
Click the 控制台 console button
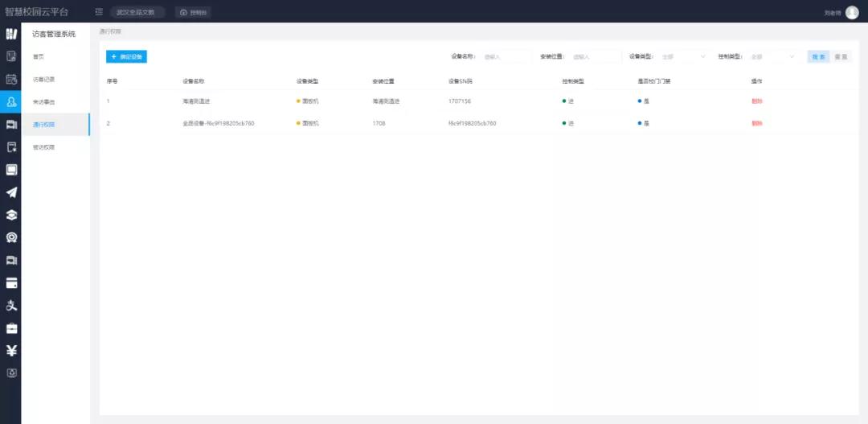click(x=193, y=12)
